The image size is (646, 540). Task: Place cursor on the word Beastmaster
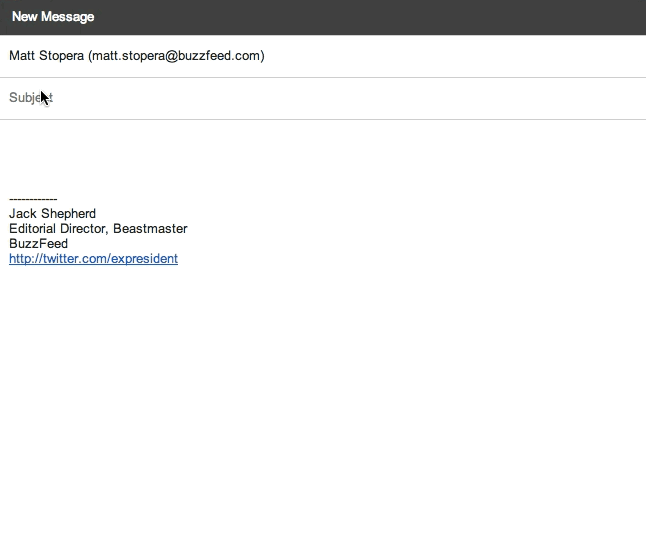(150, 229)
